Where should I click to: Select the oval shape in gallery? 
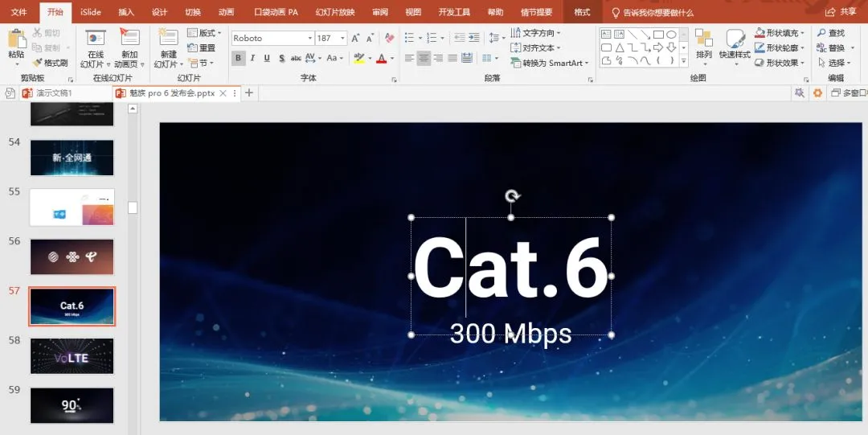click(x=671, y=35)
